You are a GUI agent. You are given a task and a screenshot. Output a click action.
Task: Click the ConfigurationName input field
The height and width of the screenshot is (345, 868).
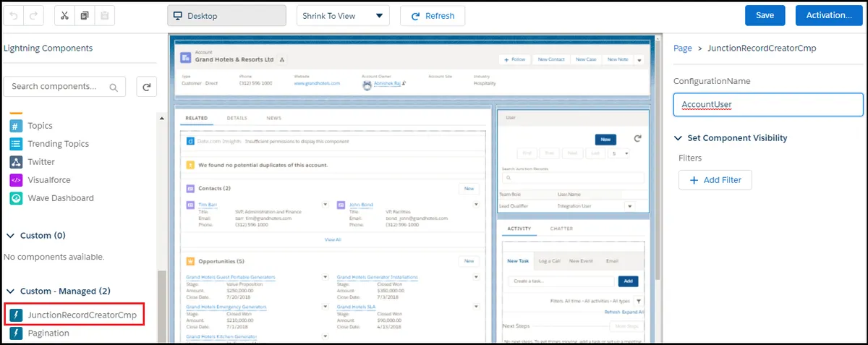(768, 104)
